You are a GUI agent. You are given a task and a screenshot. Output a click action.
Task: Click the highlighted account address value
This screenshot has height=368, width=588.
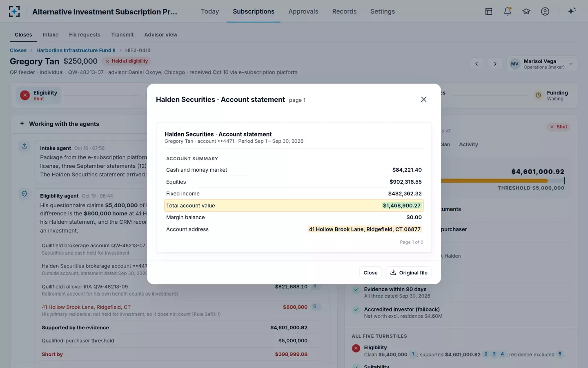click(365, 229)
